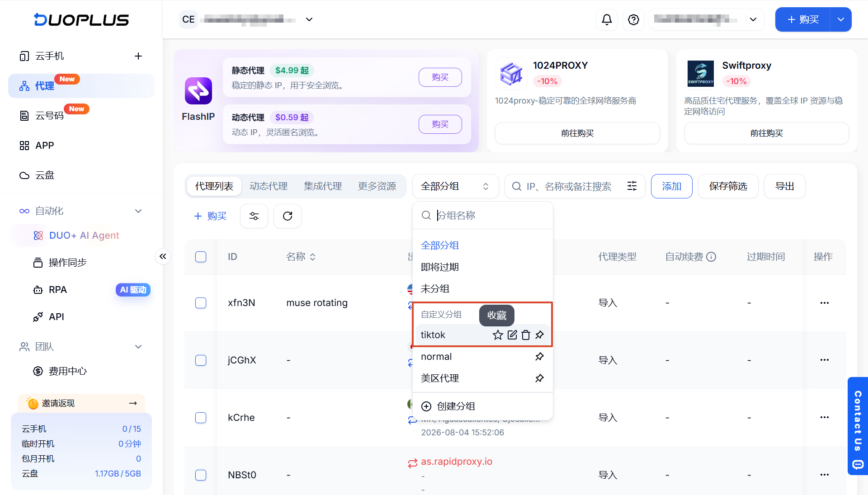Refresh the proxy list
This screenshot has width=868, height=495.
click(x=288, y=216)
